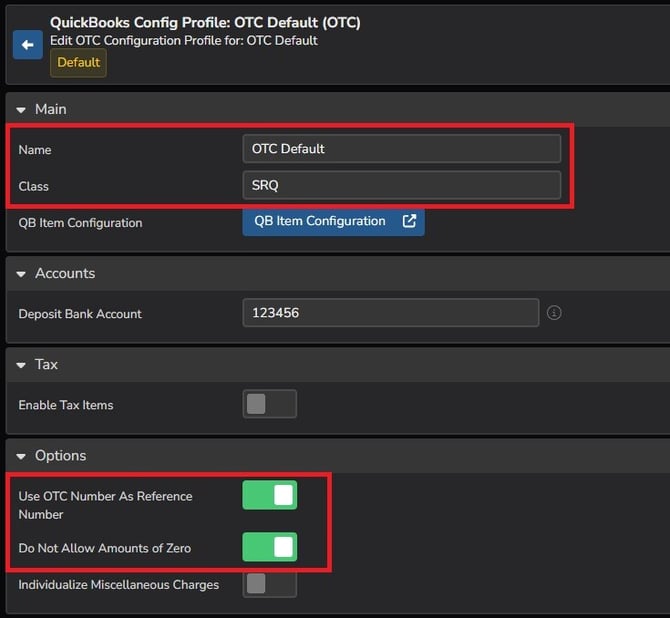Click the yellow Default badge
Screen dimensions: 670x618
[x=78, y=62]
